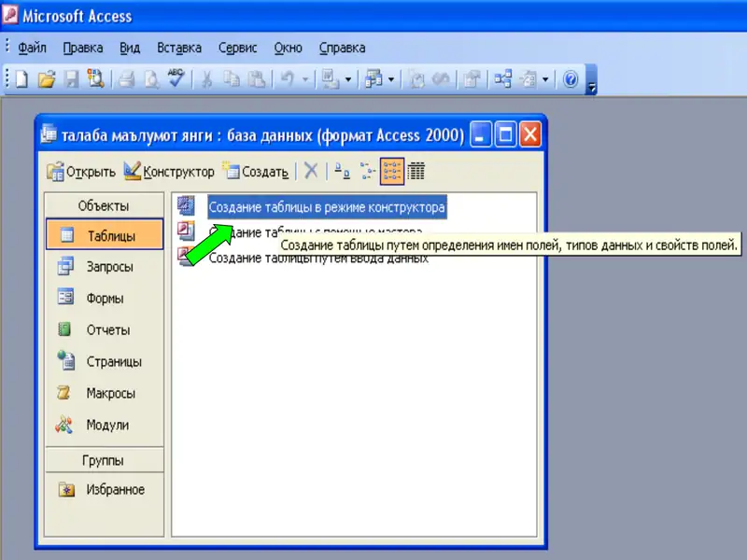
Task: Select 'Создание таблицы в режиме конструктора' entry
Action: tap(326, 207)
